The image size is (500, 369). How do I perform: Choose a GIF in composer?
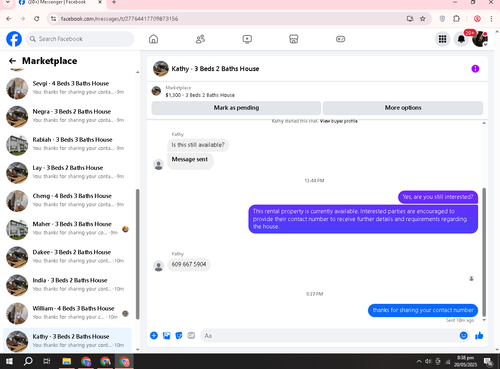(191, 335)
